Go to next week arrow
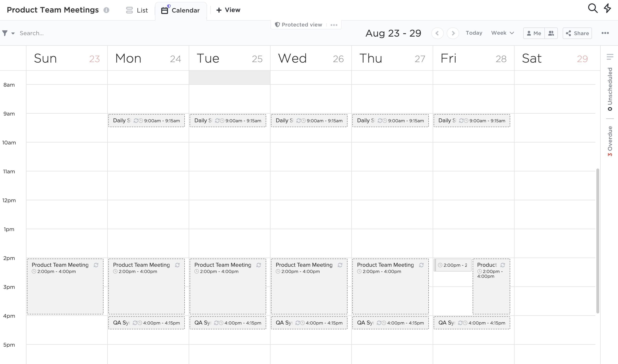Screen dimensions: 618x364 pos(453,33)
